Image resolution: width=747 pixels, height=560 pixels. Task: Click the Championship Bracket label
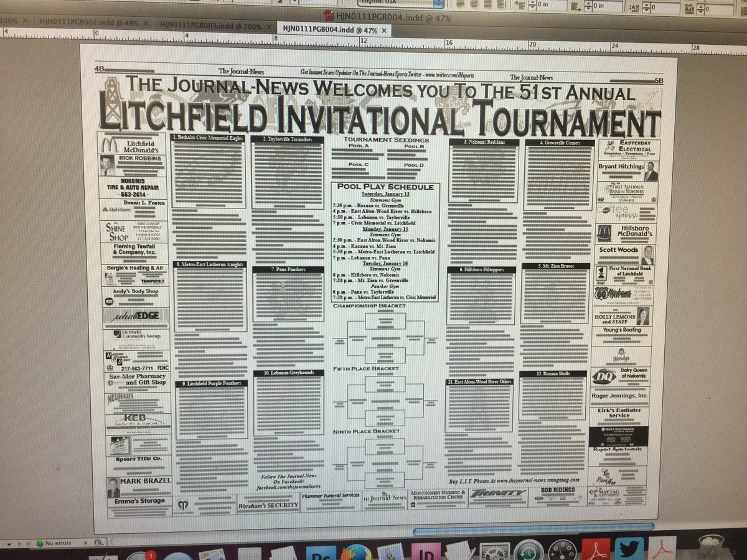pos(369,306)
